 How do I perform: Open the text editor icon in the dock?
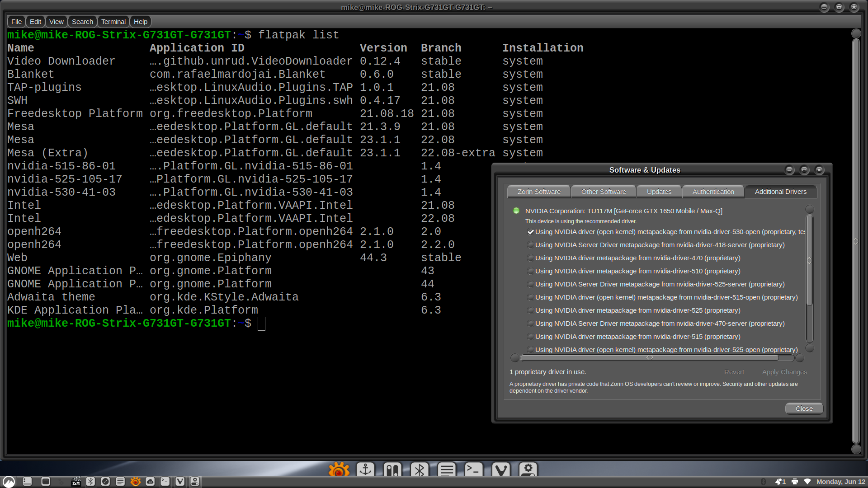point(447,470)
